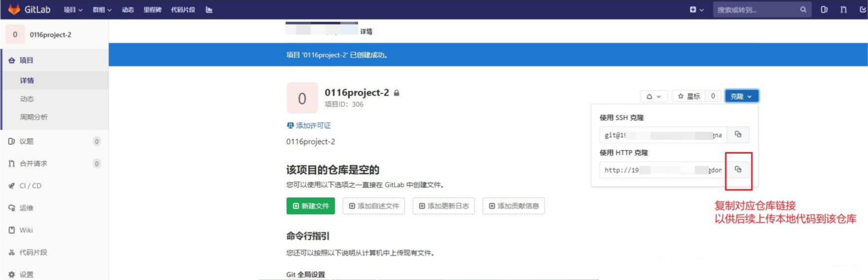Click the 星标 star button

click(x=689, y=96)
